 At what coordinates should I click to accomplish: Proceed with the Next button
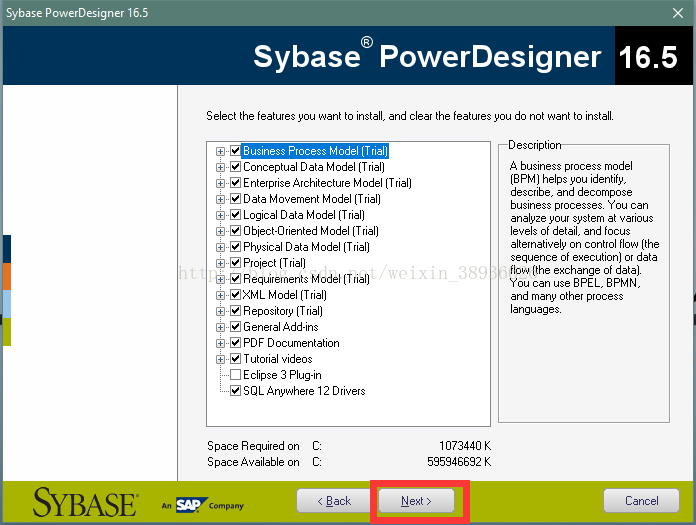tap(416, 501)
